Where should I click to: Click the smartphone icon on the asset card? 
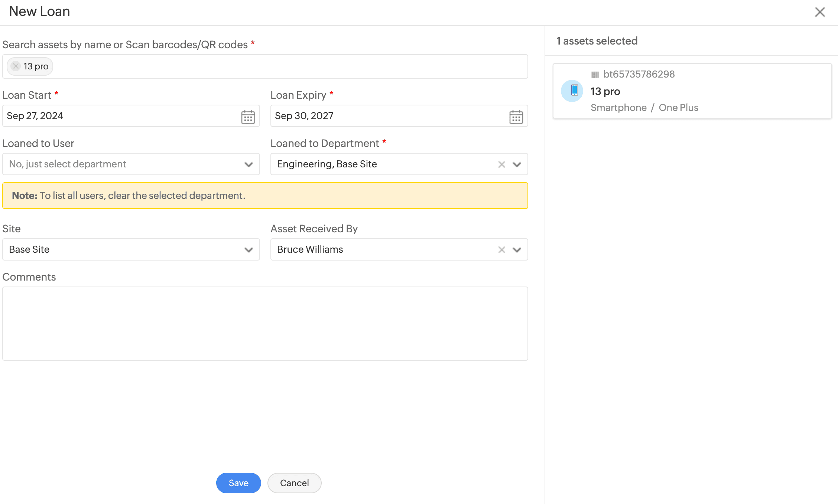(574, 91)
